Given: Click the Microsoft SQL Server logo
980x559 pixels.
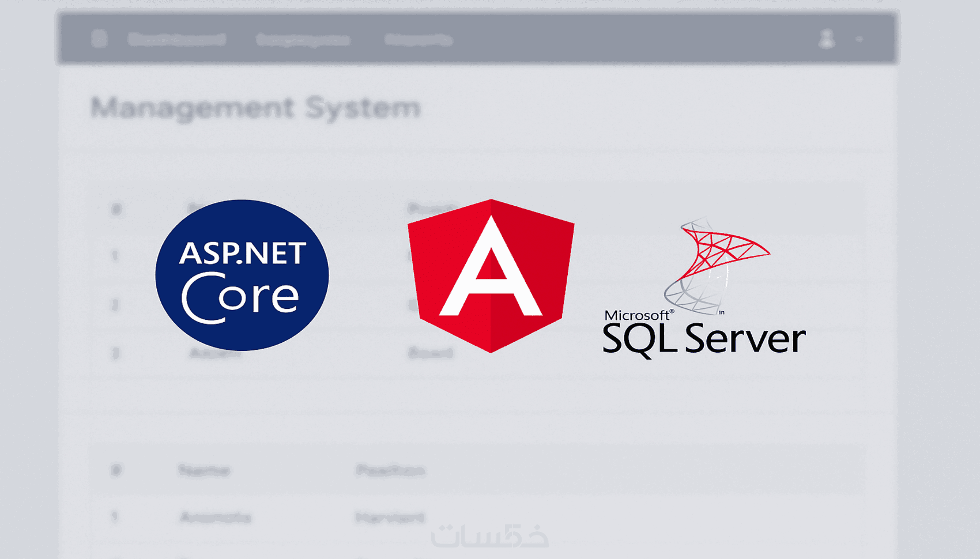Looking at the screenshot, I should (x=704, y=288).
